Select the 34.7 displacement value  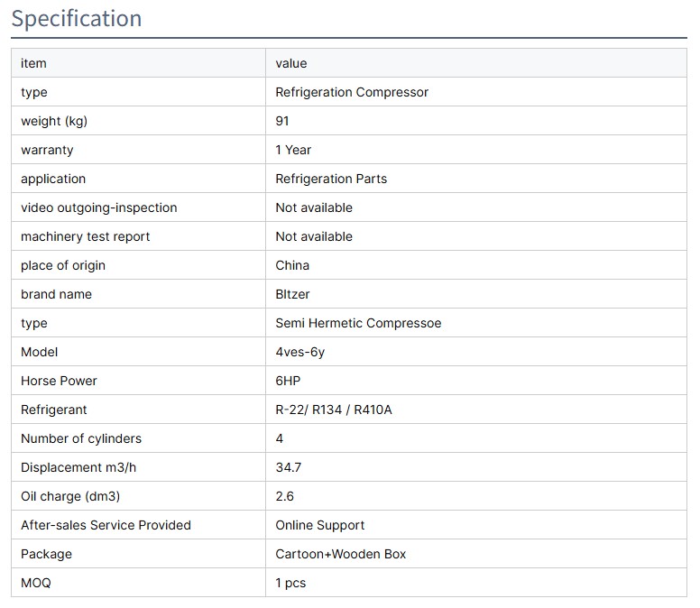(x=289, y=467)
